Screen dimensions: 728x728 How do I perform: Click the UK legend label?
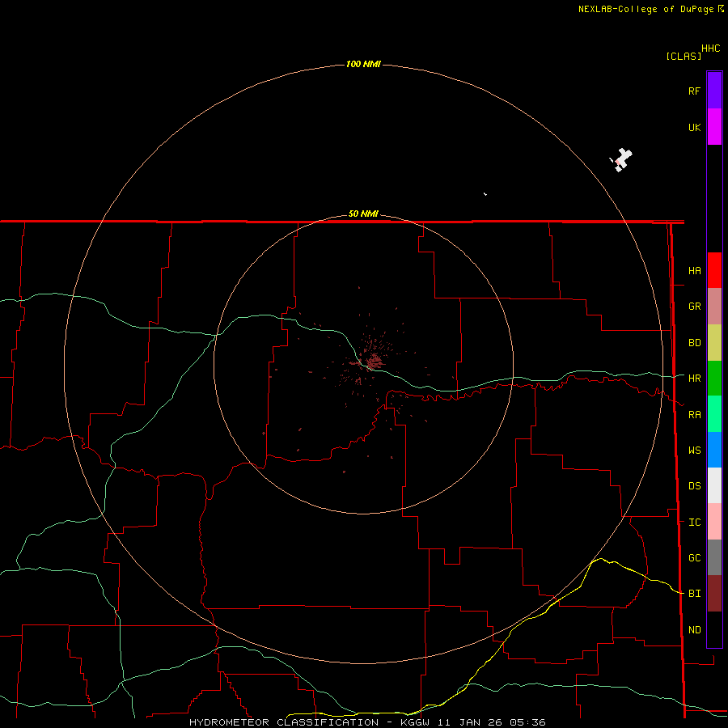pos(695,127)
